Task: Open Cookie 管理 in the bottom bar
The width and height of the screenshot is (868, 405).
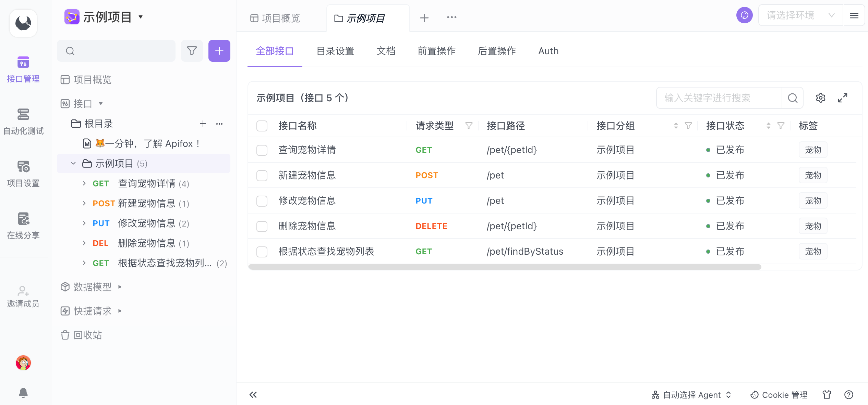Action: 779,395
